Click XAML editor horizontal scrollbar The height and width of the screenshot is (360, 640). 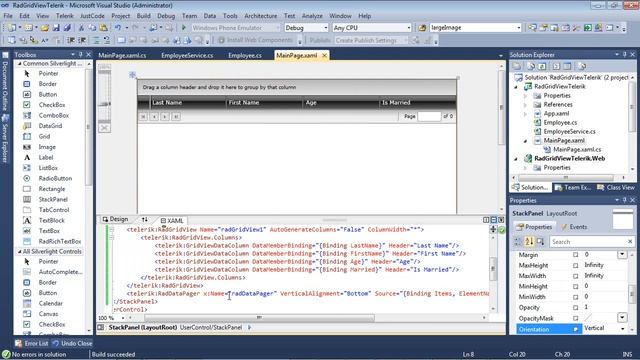coord(259,318)
